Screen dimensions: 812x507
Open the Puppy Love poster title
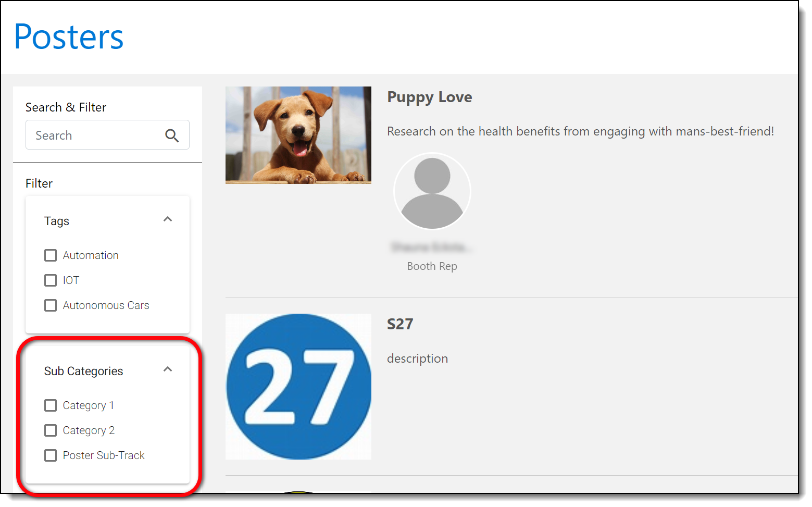[x=429, y=97]
